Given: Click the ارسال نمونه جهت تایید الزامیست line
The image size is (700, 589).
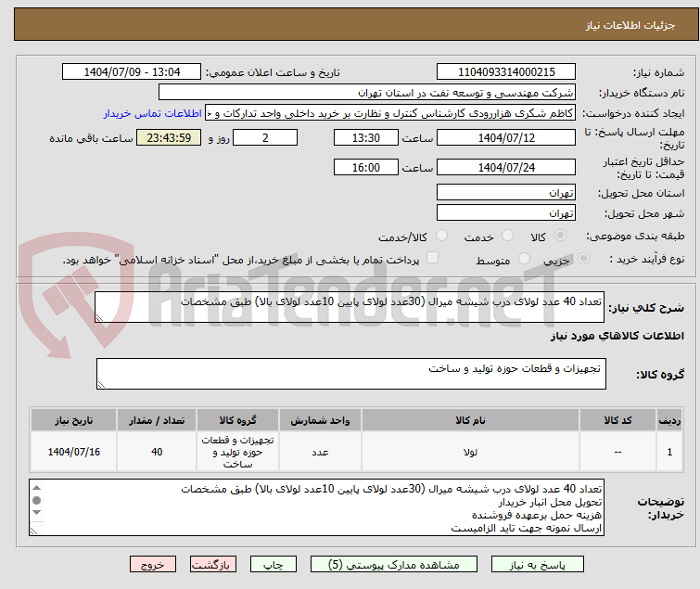Looking at the screenshot, I should click(527, 529).
